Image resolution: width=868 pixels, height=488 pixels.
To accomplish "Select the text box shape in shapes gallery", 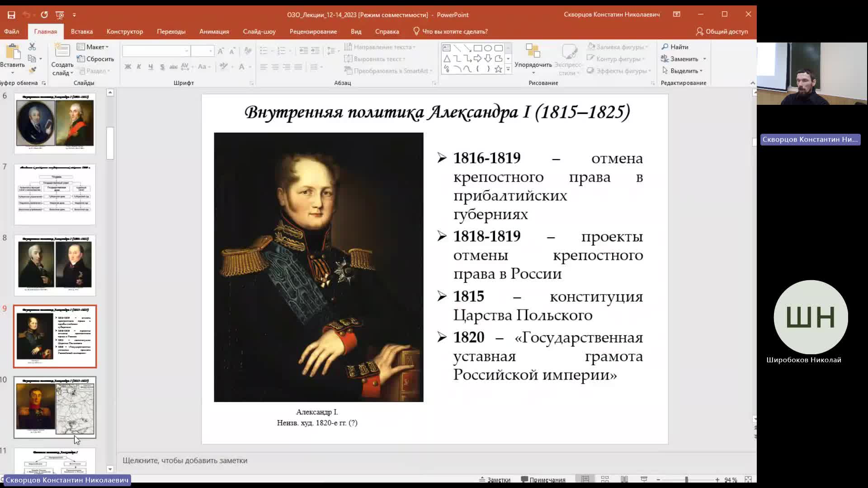I will 447,48.
